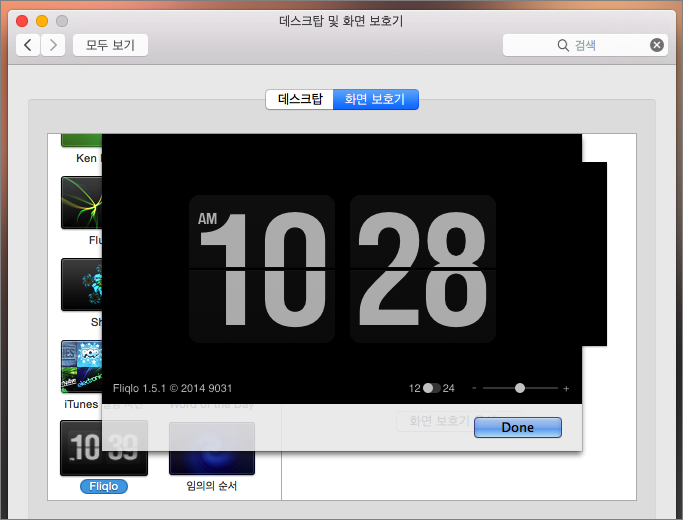Click the 임의의 순서 label
The width and height of the screenshot is (683, 520).
(212, 486)
